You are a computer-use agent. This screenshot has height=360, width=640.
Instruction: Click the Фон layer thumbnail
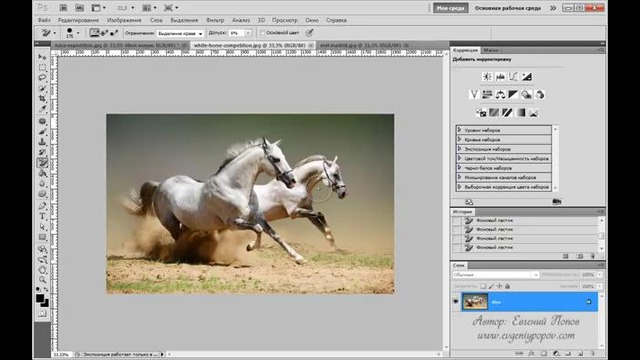pos(475,302)
